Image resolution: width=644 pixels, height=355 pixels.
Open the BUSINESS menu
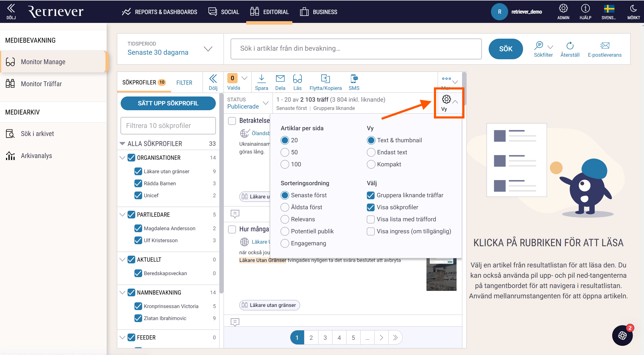click(318, 12)
